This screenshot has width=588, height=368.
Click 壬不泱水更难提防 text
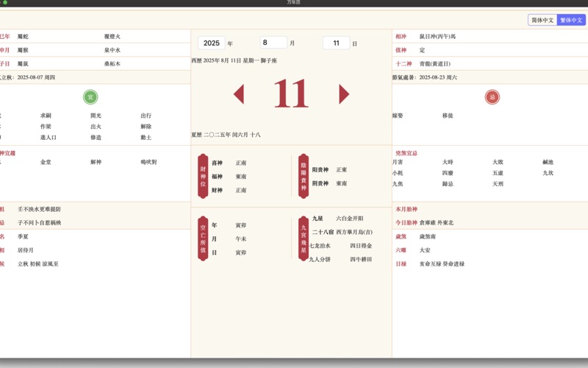[40, 209]
